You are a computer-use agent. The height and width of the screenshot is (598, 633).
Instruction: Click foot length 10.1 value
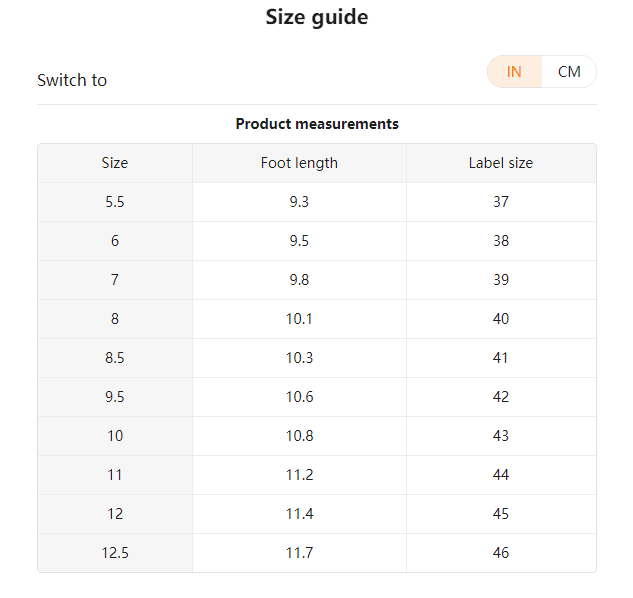pyautogui.click(x=299, y=319)
